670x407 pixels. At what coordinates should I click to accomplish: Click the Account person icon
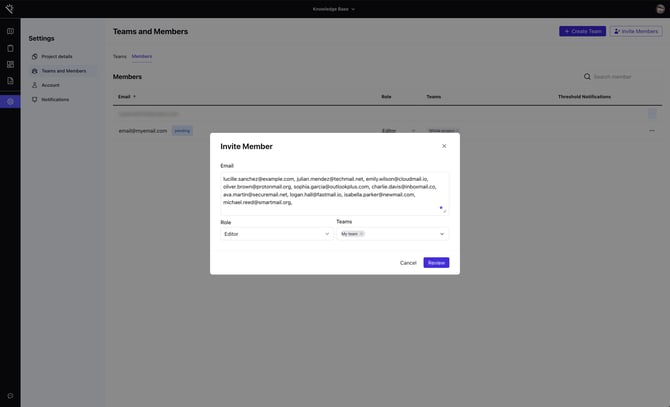35,85
